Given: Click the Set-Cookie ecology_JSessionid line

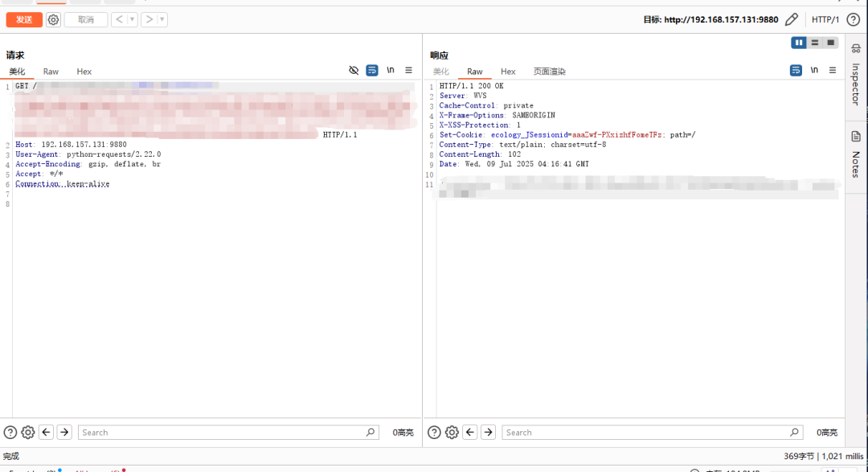Looking at the screenshot, I should point(567,134).
